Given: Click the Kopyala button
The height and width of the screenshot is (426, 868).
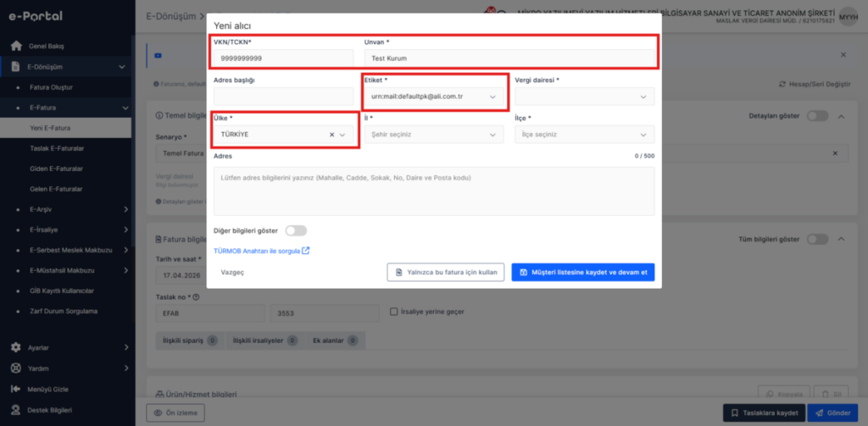Looking at the screenshot, I should pos(784,394).
